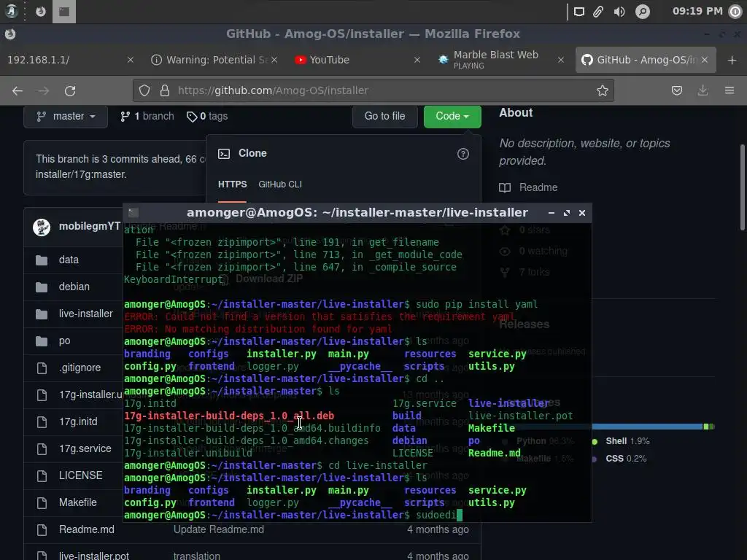The image size is (747, 560).
Task: Open the Firefox downloads icon
Action: coord(703,90)
